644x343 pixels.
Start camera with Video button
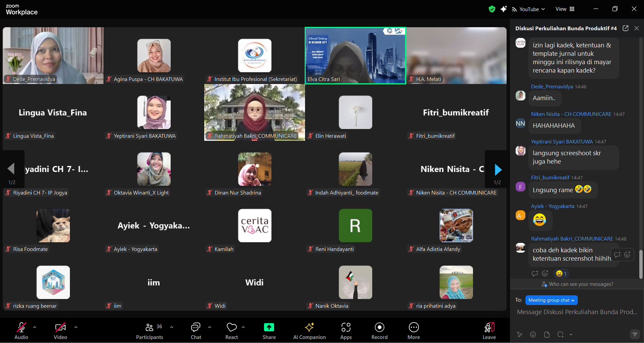60,331
